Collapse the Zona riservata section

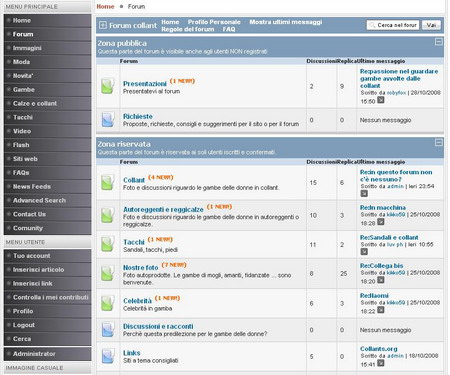click(x=439, y=143)
